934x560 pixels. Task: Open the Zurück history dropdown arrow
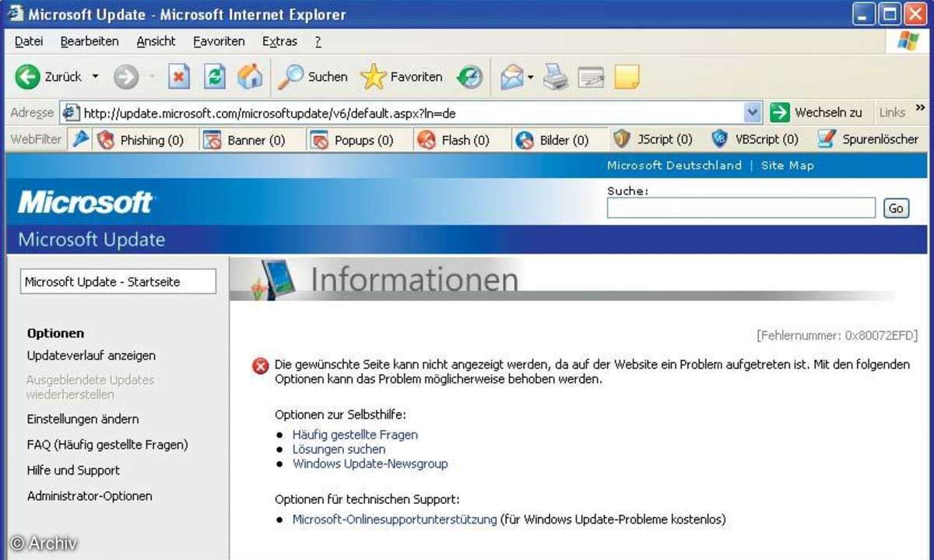(x=96, y=76)
